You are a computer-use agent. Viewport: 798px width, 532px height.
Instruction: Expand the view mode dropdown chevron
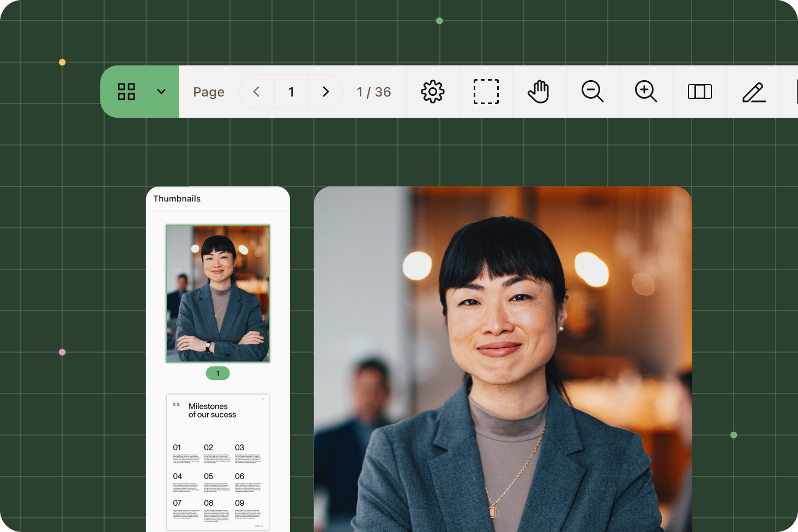tap(161, 92)
